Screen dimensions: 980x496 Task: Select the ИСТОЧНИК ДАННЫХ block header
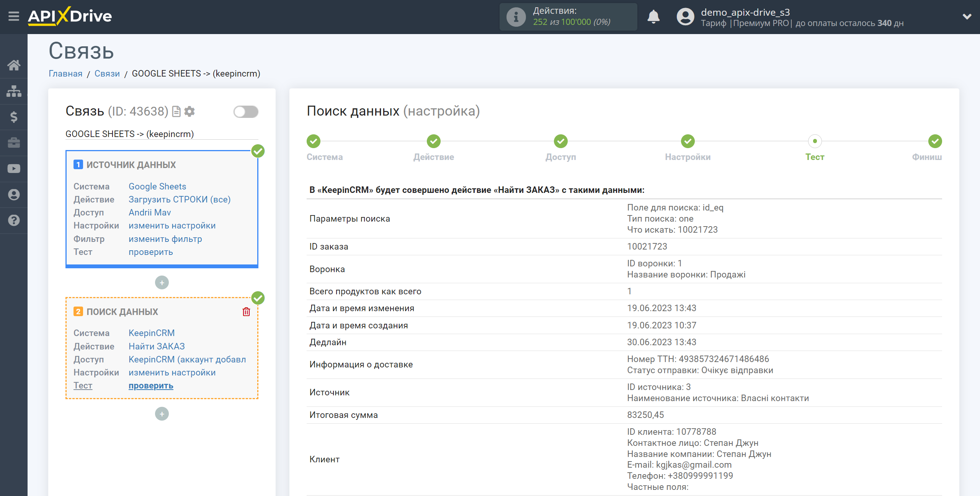coord(131,165)
